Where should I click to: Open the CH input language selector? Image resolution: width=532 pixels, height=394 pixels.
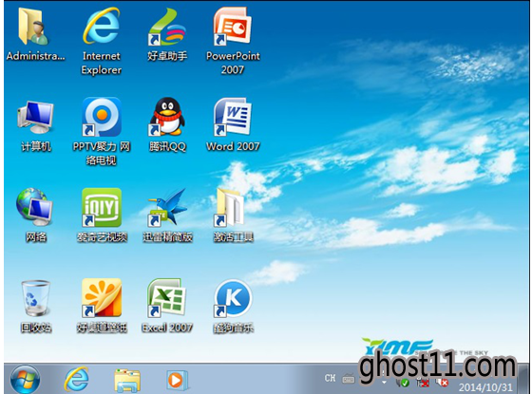tap(330, 378)
